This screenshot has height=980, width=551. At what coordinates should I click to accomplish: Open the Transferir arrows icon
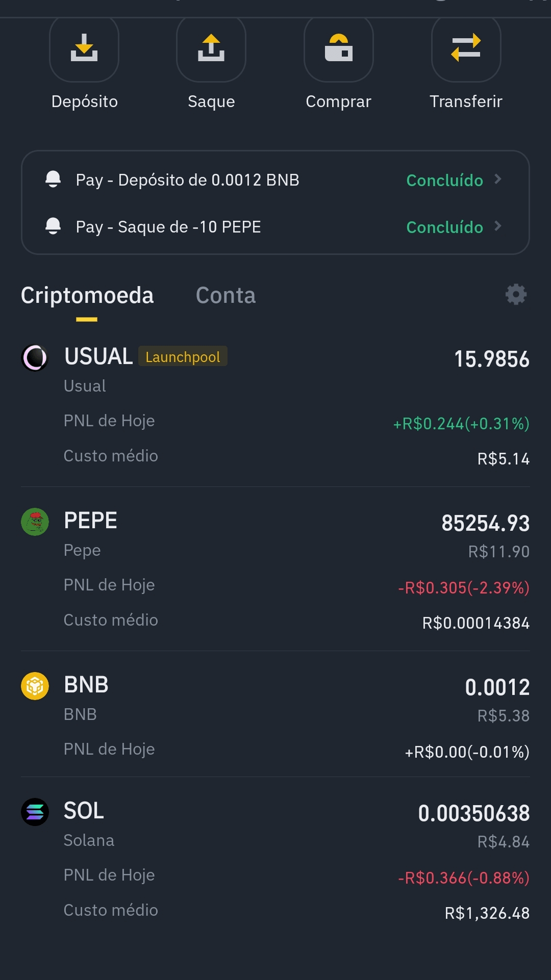pyautogui.click(x=466, y=48)
